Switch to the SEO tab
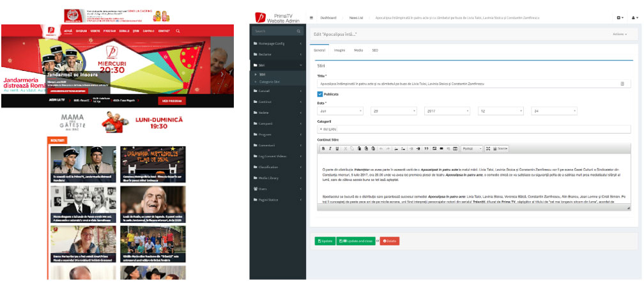Screen dimensions: 644x285 (x=375, y=49)
